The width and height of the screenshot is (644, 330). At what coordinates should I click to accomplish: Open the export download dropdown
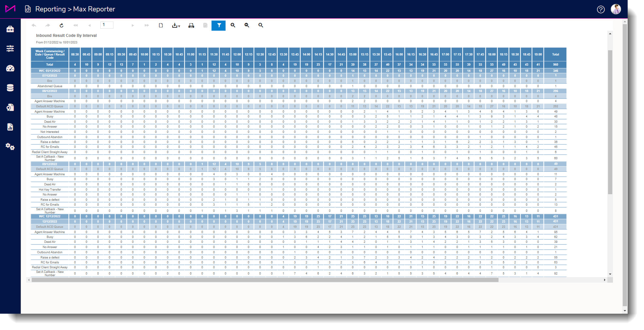point(176,25)
